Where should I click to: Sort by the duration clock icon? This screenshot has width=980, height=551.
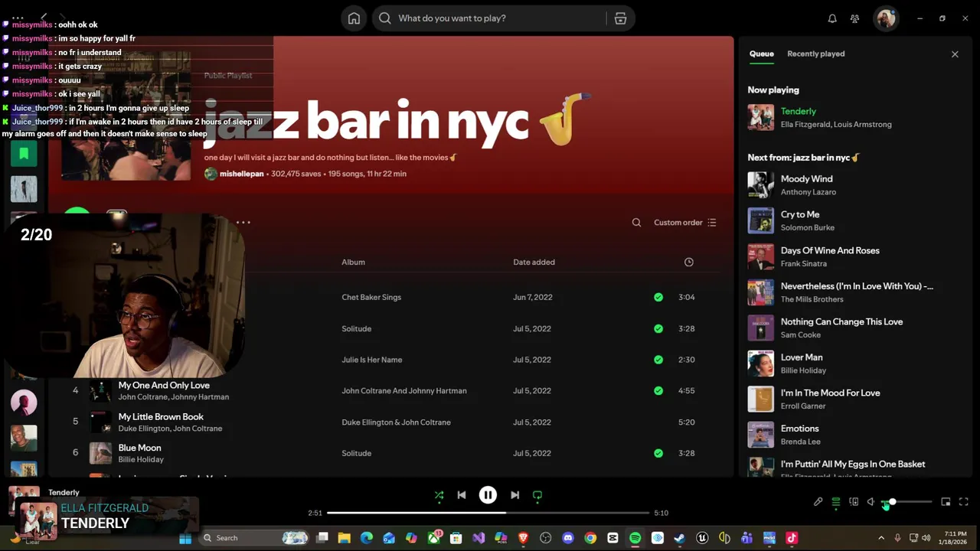(688, 262)
